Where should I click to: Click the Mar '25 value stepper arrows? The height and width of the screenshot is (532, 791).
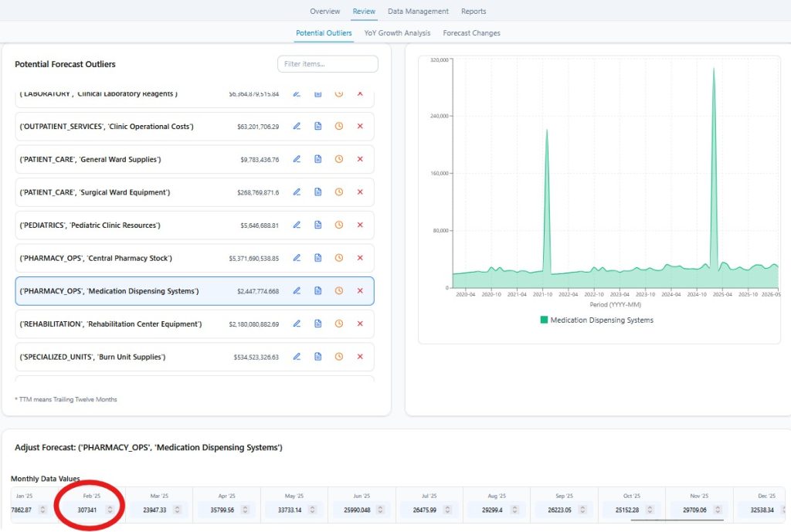click(x=177, y=510)
